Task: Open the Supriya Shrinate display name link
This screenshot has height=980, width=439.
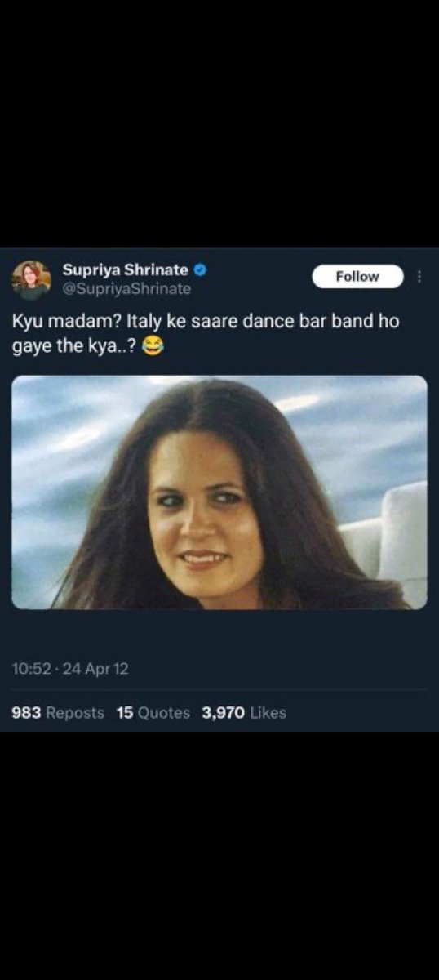Action: point(126,269)
